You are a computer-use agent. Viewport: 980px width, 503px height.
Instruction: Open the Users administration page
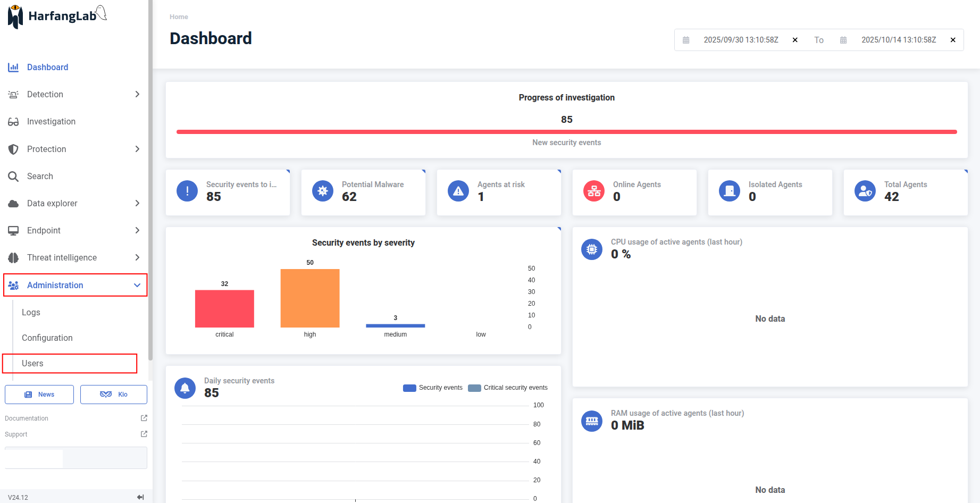(32, 363)
